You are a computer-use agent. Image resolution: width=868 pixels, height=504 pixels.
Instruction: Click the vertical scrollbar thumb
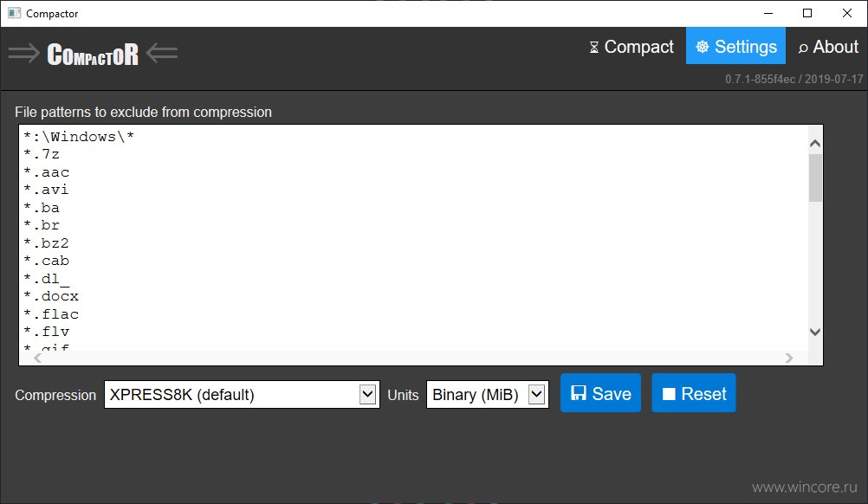[815, 178]
